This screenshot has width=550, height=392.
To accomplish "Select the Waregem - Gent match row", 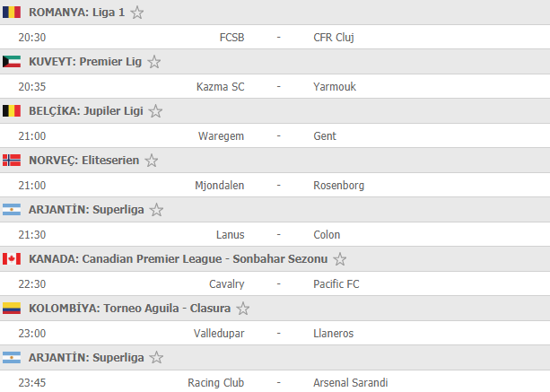I will pyautogui.click(x=275, y=135).
